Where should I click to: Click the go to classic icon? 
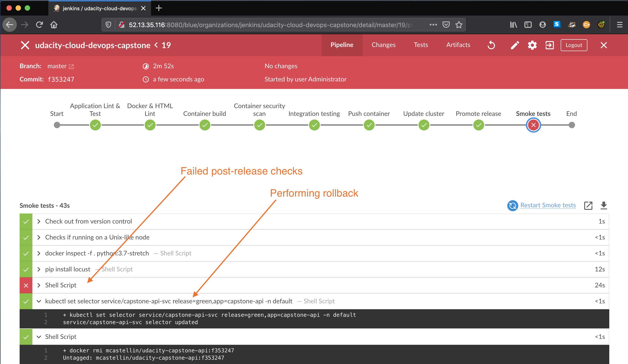pos(549,45)
